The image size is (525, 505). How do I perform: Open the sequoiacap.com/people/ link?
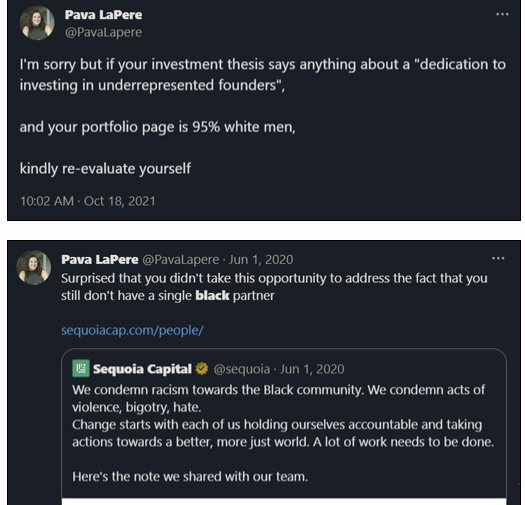point(132,331)
